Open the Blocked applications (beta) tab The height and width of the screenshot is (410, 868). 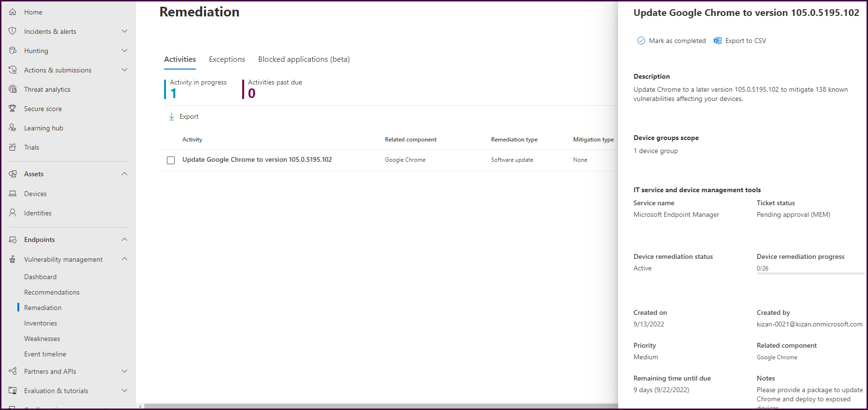click(x=303, y=59)
